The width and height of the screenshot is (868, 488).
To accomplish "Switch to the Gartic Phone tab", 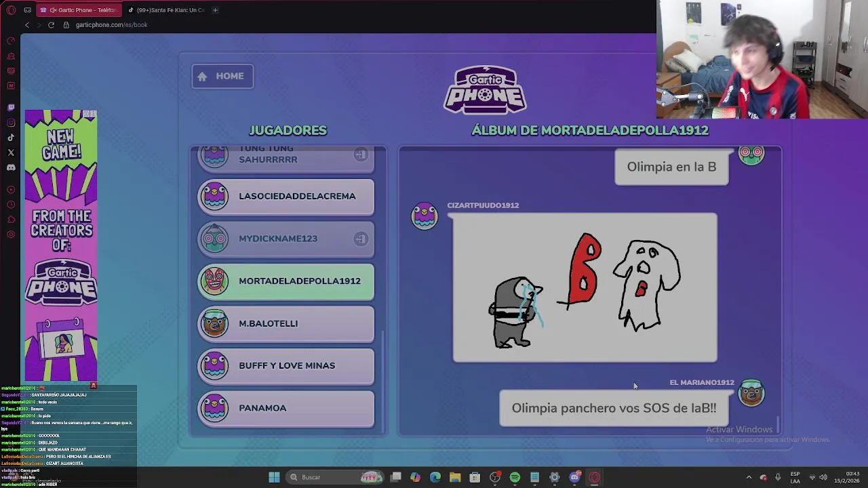I will click(x=78, y=10).
